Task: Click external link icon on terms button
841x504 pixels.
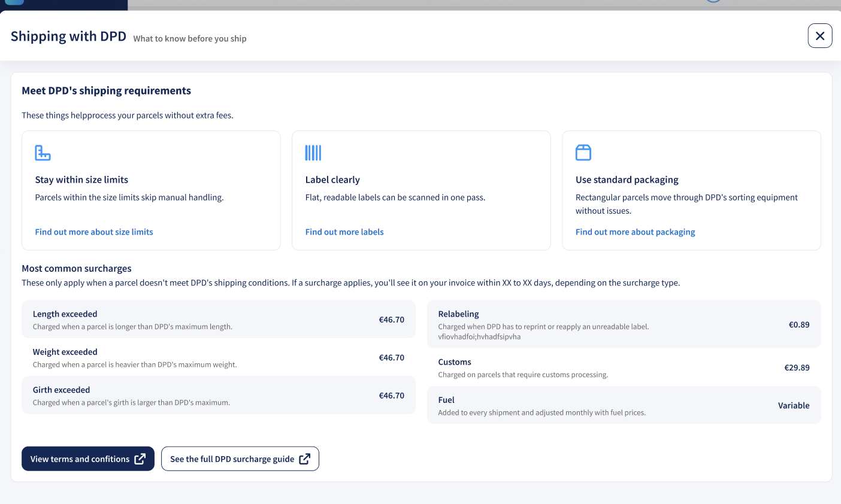Action: [x=140, y=459]
